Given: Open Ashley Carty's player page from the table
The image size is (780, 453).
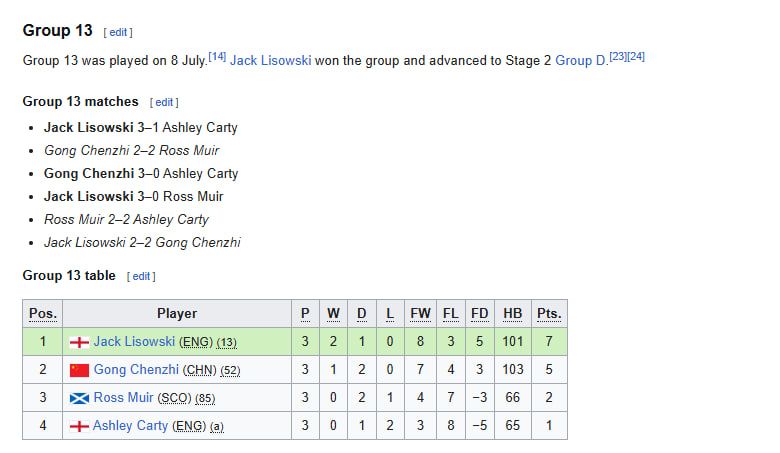Looking at the screenshot, I should [x=130, y=426].
